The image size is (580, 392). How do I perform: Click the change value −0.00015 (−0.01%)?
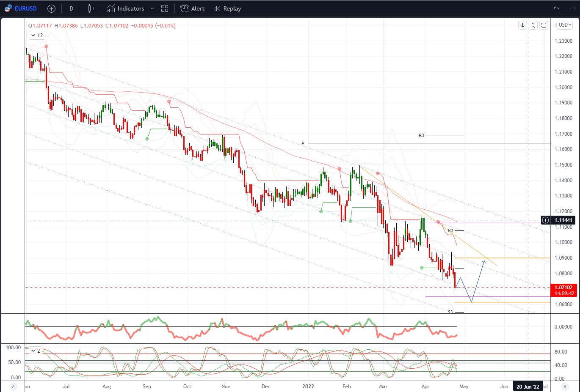pyautogui.click(x=153, y=26)
